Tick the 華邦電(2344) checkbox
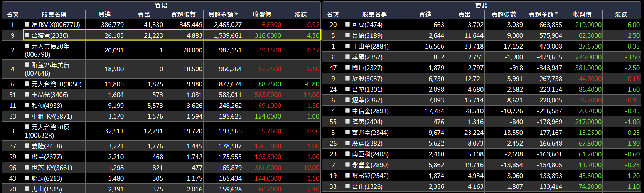The image size is (644, 193). click(347, 132)
